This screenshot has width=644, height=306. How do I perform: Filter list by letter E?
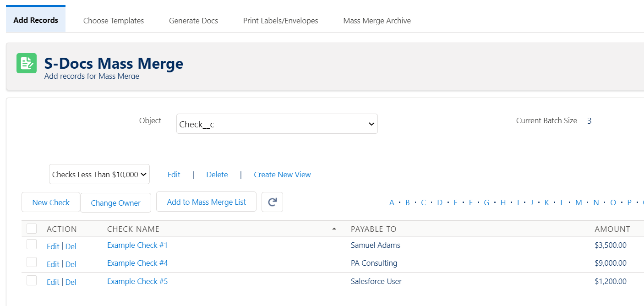coord(455,202)
